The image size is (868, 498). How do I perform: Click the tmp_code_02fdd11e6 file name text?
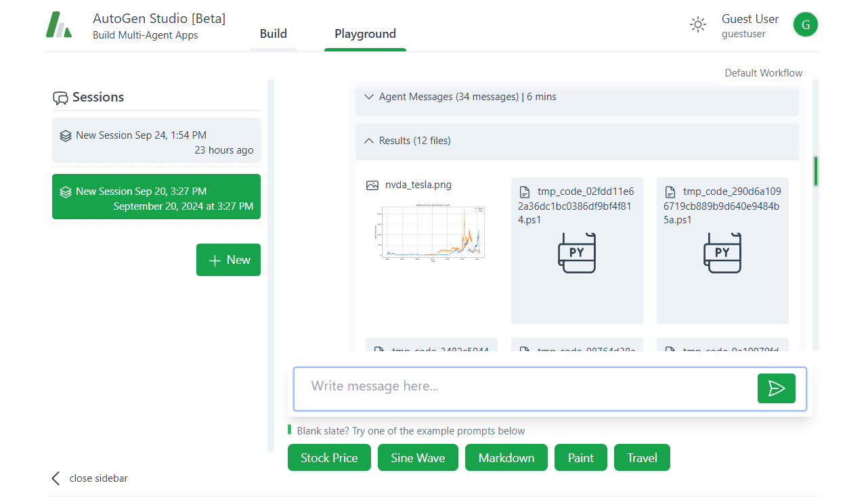[577, 206]
